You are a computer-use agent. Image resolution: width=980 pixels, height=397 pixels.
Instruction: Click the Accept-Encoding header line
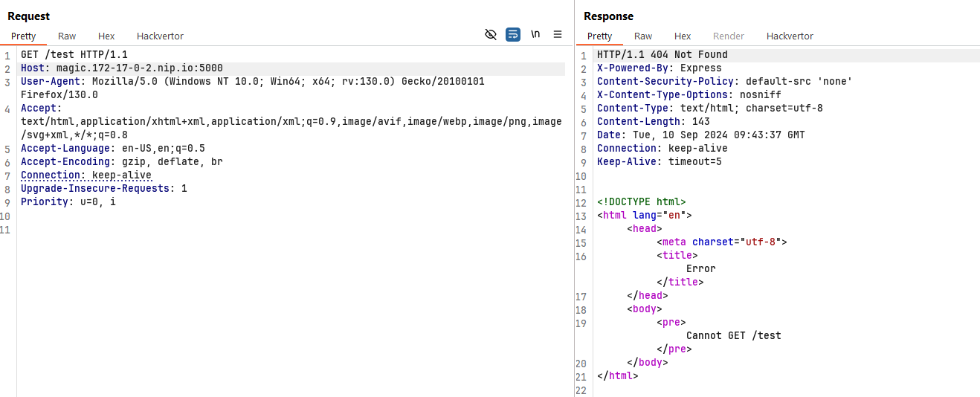pos(122,161)
